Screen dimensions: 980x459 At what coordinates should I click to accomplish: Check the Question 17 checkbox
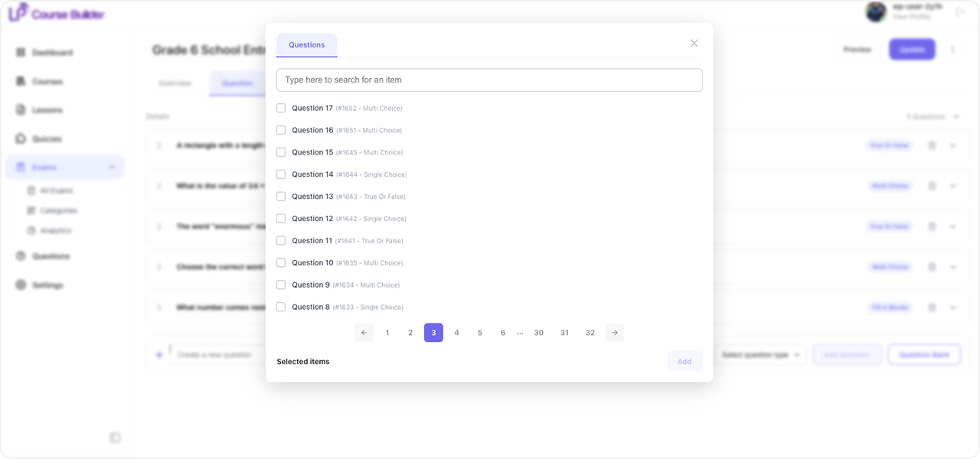tap(281, 108)
